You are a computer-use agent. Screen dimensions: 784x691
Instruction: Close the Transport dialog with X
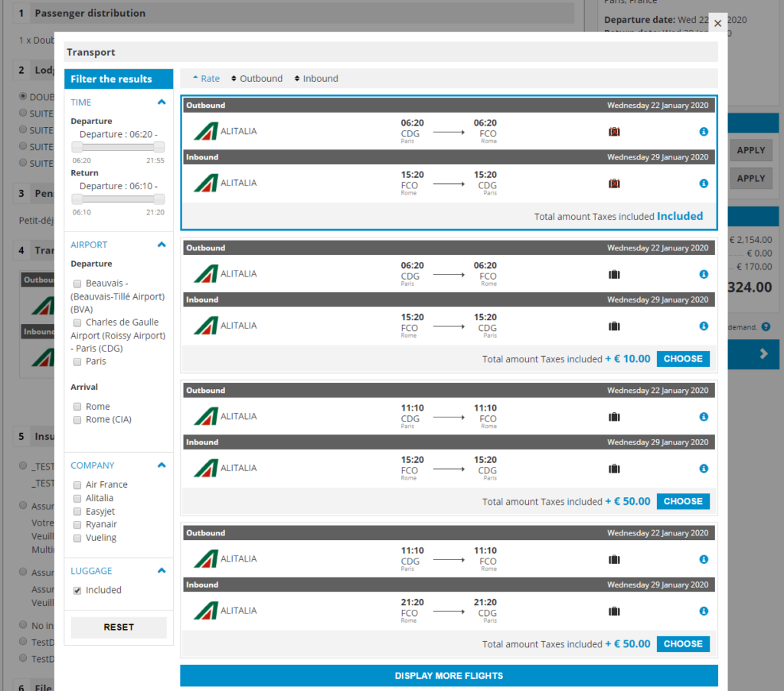[x=717, y=24]
